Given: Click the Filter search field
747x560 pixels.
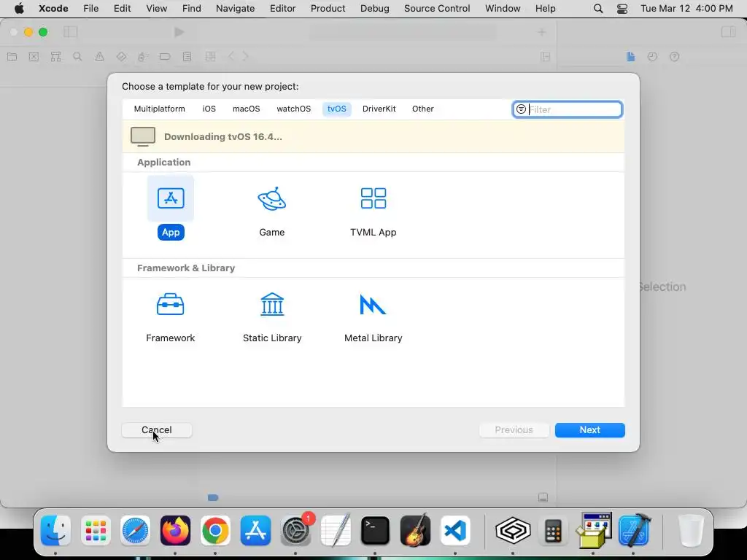Looking at the screenshot, I should pos(567,109).
